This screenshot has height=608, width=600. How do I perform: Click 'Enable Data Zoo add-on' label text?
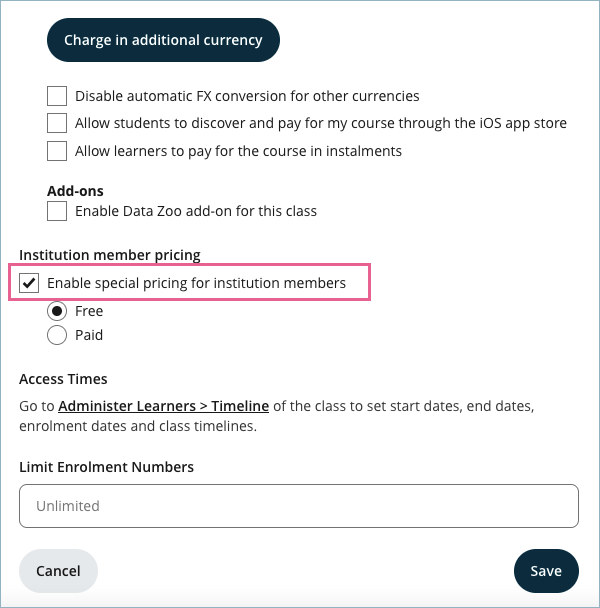pyautogui.click(x=196, y=211)
